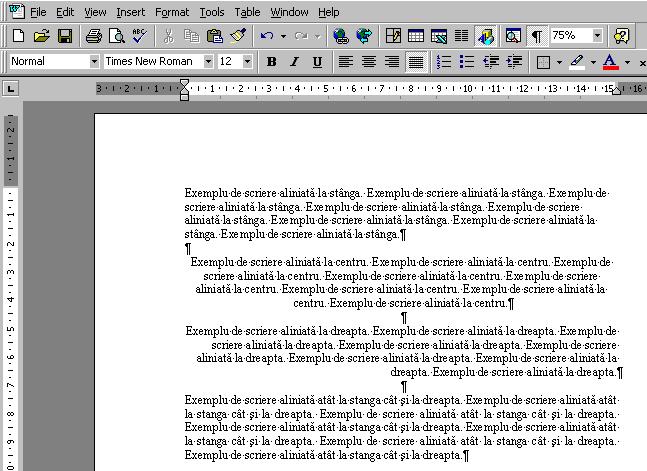
Task: Cut the selection with scissors icon
Action: click(168, 36)
